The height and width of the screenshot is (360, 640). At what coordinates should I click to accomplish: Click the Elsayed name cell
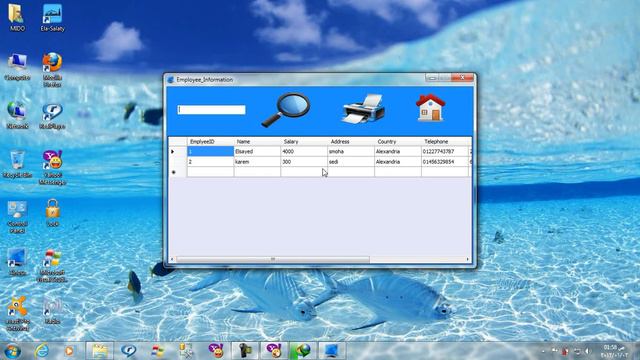257,151
